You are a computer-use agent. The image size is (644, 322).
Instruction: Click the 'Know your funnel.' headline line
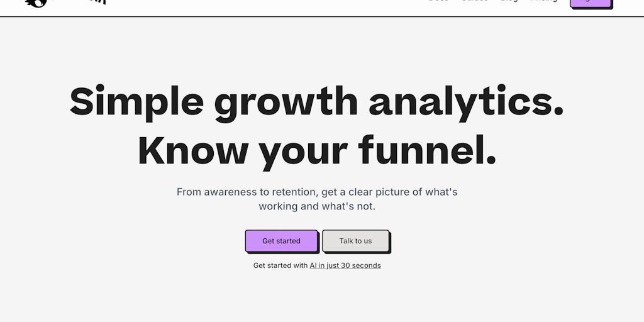317,151
